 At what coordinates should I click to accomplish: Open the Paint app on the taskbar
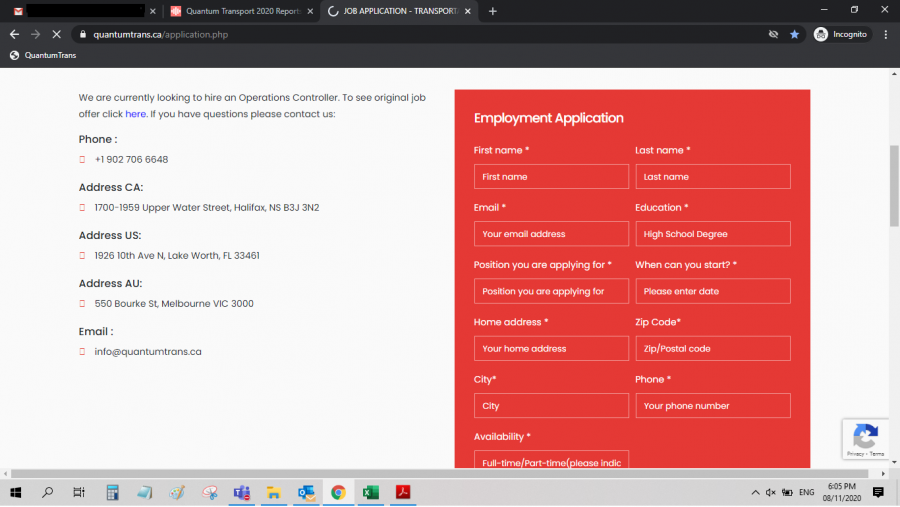click(x=177, y=492)
